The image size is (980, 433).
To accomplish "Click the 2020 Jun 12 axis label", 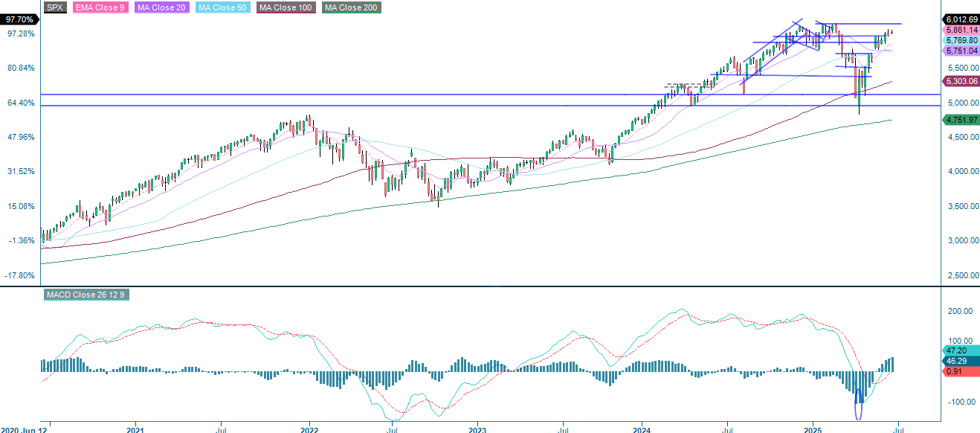I will (x=23, y=429).
